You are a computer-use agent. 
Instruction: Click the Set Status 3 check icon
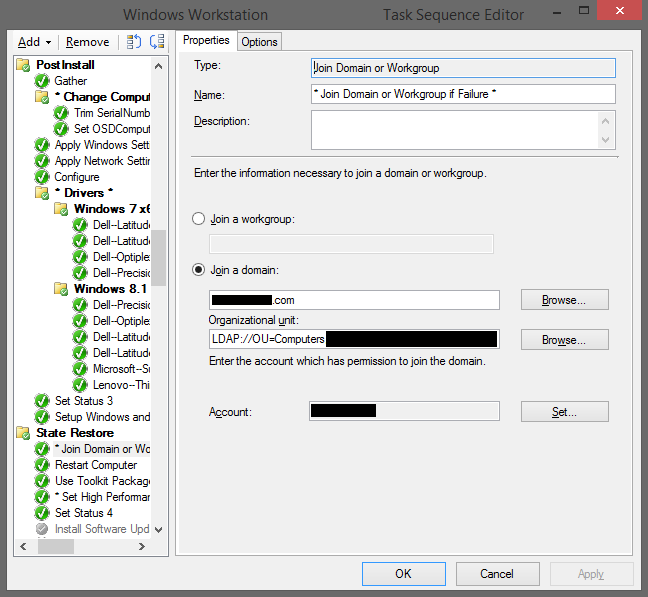click(x=42, y=401)
